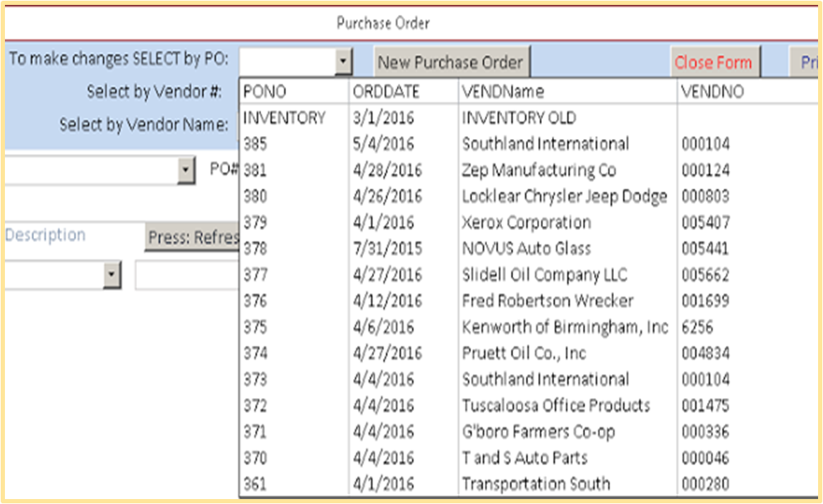The image size is (823, 504).
Task: Click the combo box field left of PO#
Action: click(92, 170)
